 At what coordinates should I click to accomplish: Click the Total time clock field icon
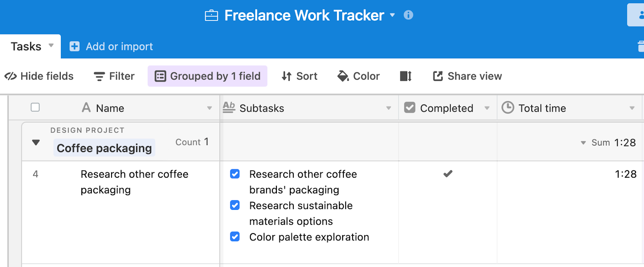coord(508,108)
